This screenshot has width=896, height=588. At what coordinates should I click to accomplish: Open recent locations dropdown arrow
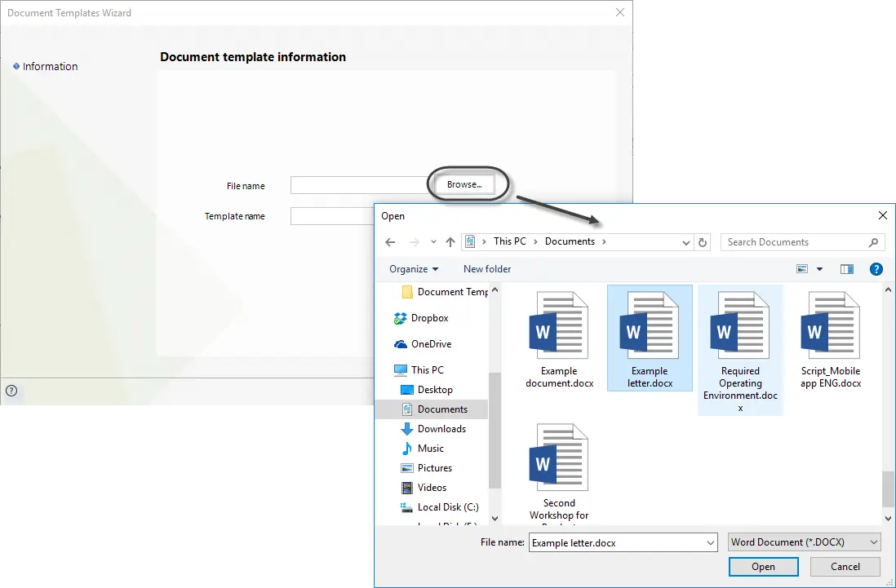(x=433, y=242)
